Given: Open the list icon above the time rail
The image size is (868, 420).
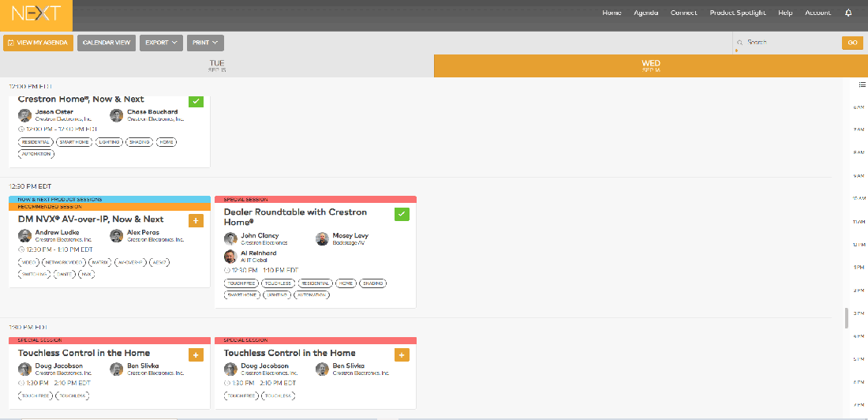Looking at the screenshot, I should click(862, 84).
